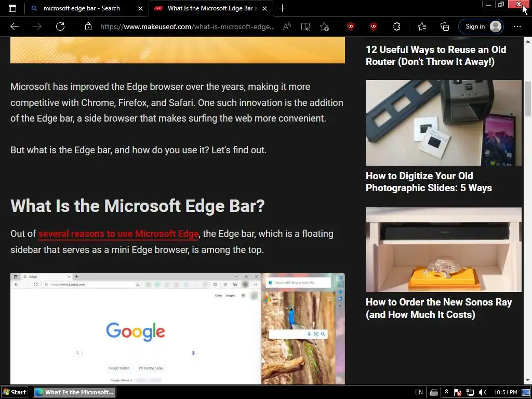The height and width of the screenshot is (399, 532).
Task: Open How to Order the New Sonos Ray article
Action: click(438, 309)
